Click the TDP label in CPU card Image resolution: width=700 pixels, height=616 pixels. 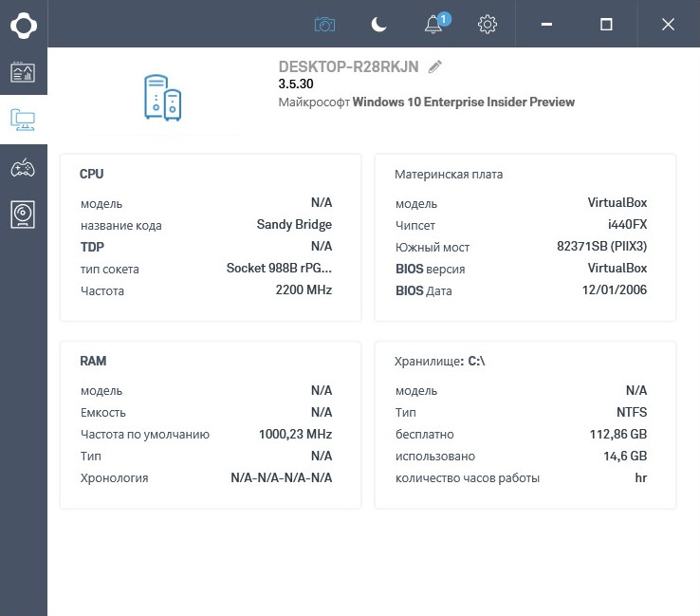coord(92,247)
